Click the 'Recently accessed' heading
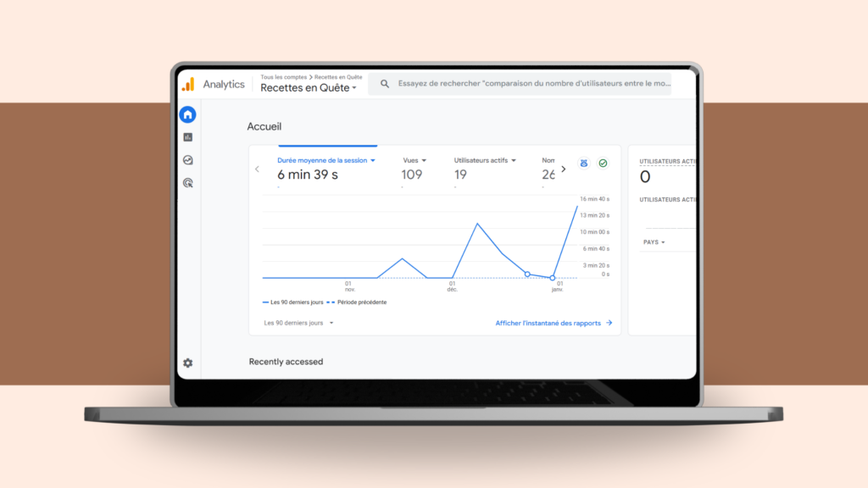This screenshot has width=868, height=488. (286, 362)
